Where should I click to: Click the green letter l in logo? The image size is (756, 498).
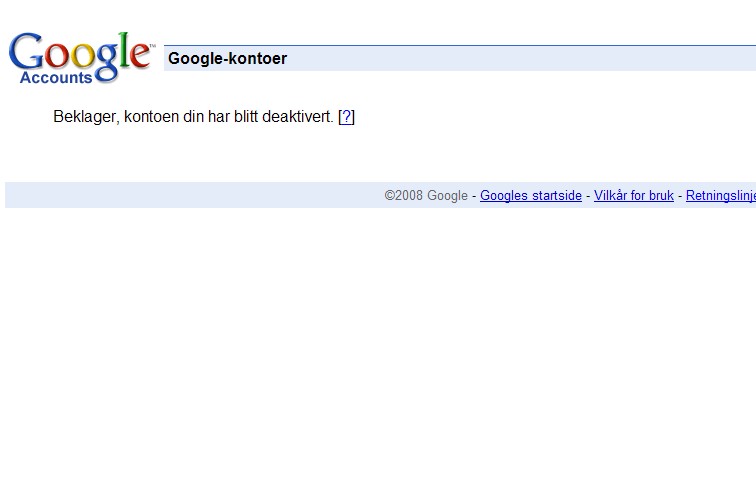pos(124,49)
